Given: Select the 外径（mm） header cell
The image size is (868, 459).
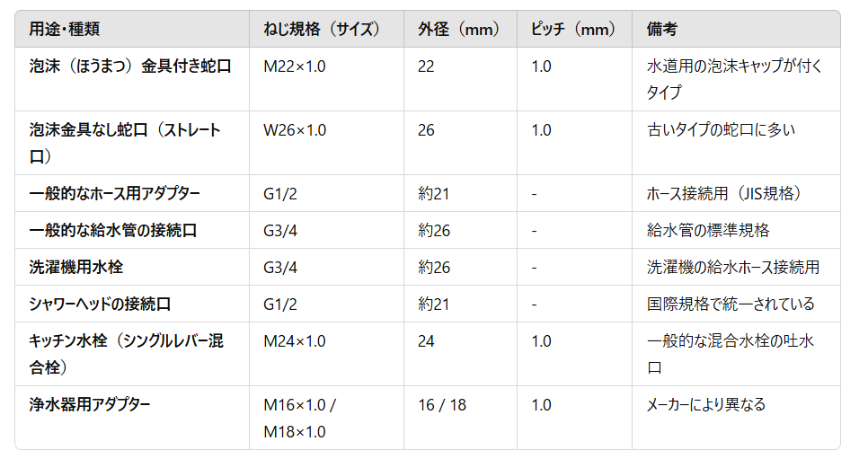Looking at the screenshot, I should (458, 29).
